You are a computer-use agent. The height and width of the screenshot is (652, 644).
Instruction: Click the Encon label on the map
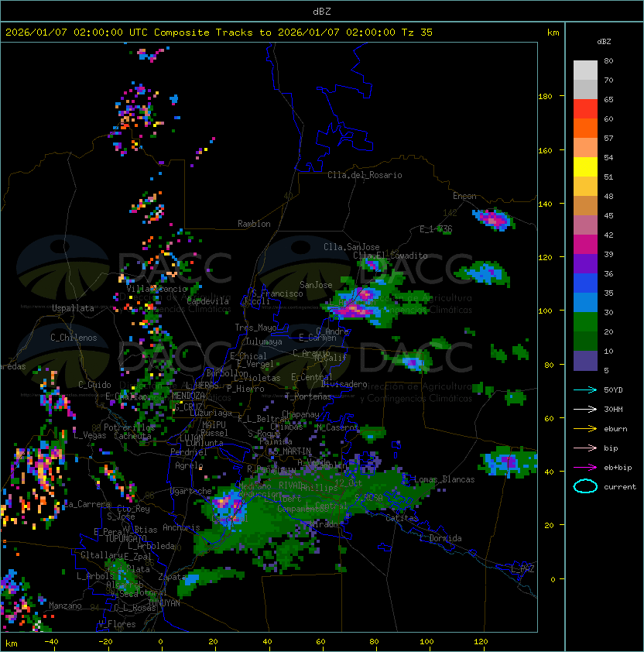click(x=464, y=196)
